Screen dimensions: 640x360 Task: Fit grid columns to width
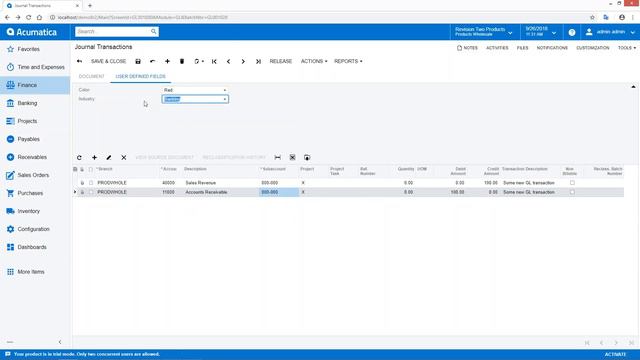point(278,158)
